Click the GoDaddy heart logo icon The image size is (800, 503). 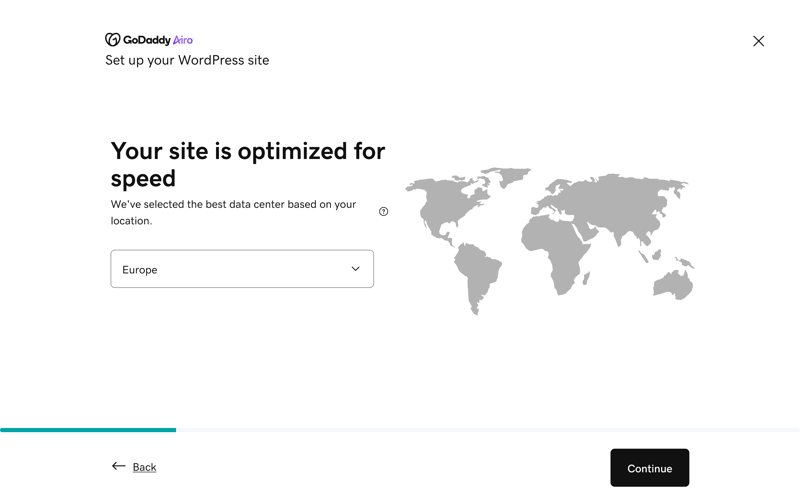point(112,40)
